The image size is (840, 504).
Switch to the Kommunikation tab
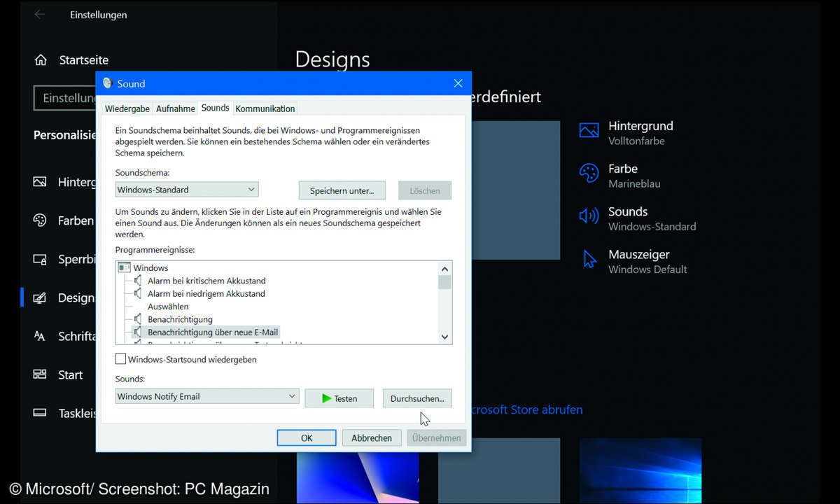click(x=265, y=108)
